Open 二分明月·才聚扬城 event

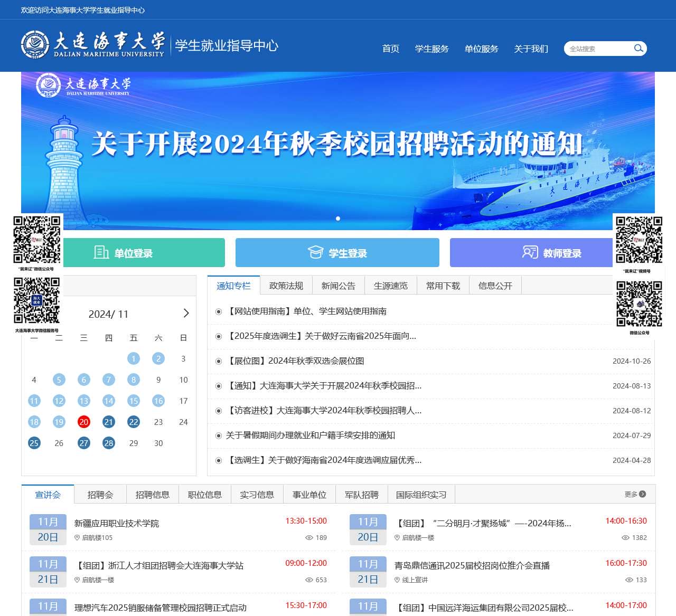483,523
